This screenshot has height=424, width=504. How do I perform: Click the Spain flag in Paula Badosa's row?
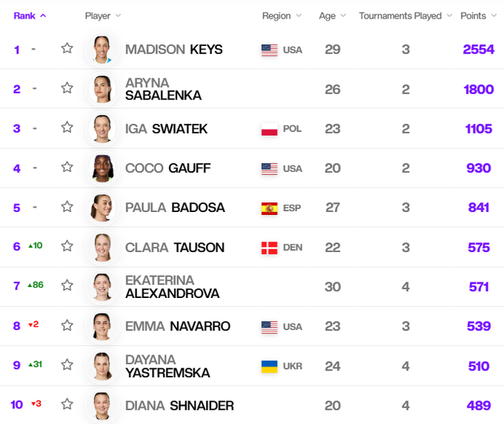269,208
